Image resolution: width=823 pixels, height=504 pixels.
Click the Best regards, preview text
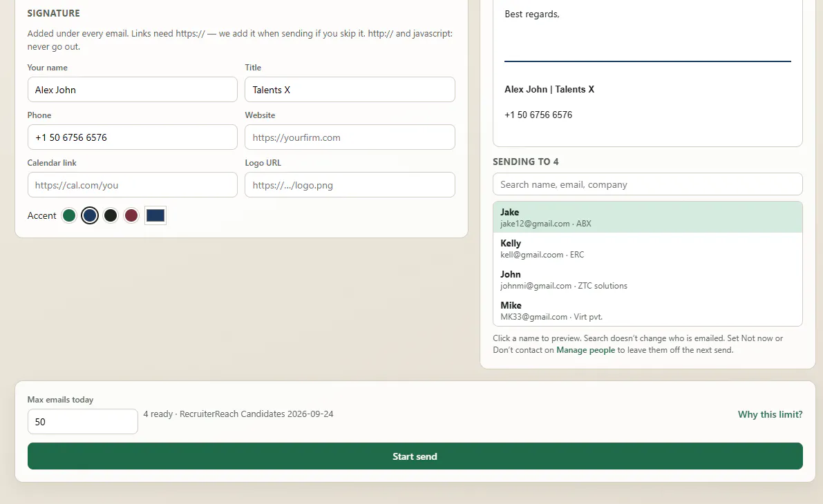point(531,14)
